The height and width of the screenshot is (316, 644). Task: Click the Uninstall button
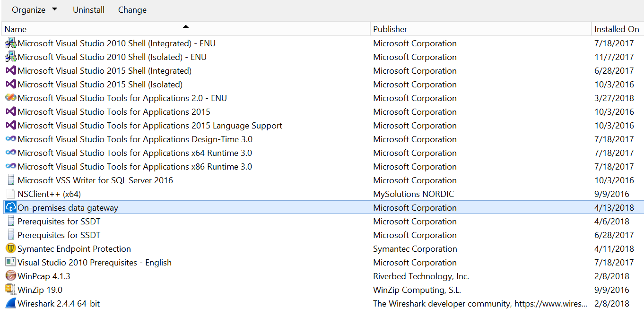88,10
